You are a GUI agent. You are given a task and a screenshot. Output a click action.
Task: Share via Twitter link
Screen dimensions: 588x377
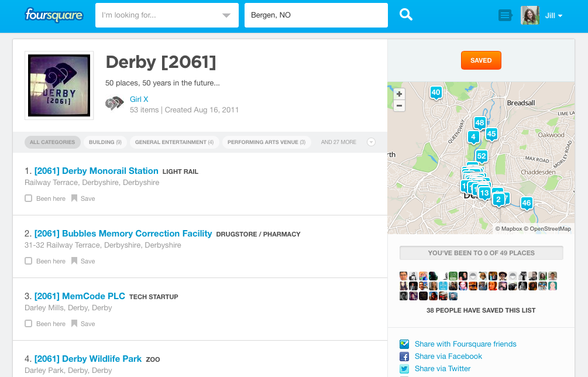[442, 369]
